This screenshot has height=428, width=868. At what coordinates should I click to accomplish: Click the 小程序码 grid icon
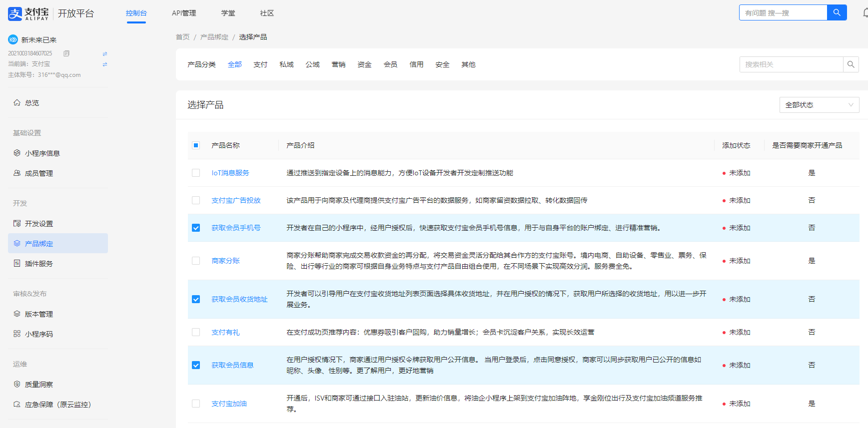(17, 334)
